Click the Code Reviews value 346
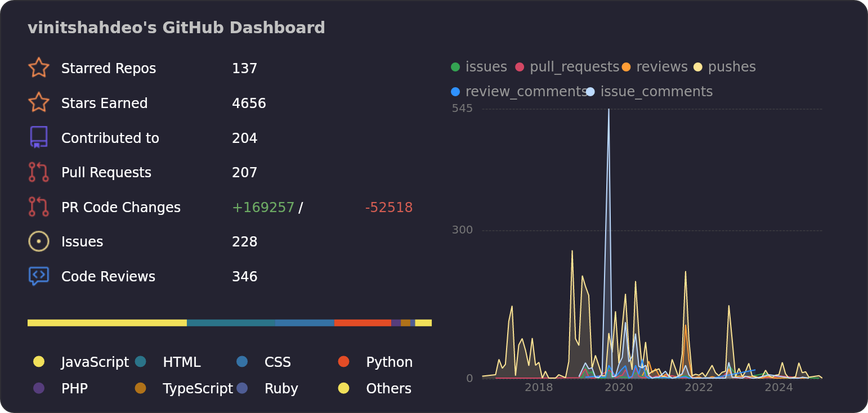 pos(244,277)
